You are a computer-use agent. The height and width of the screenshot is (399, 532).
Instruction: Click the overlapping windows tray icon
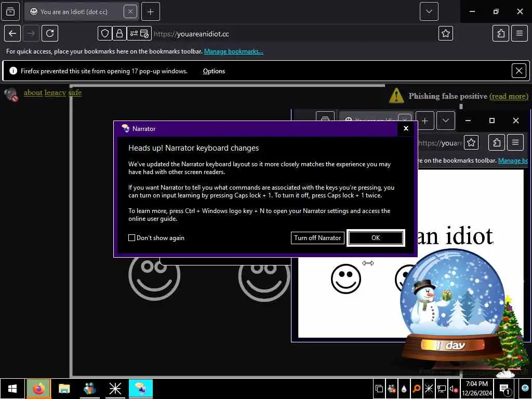click(x=379, y=389)
